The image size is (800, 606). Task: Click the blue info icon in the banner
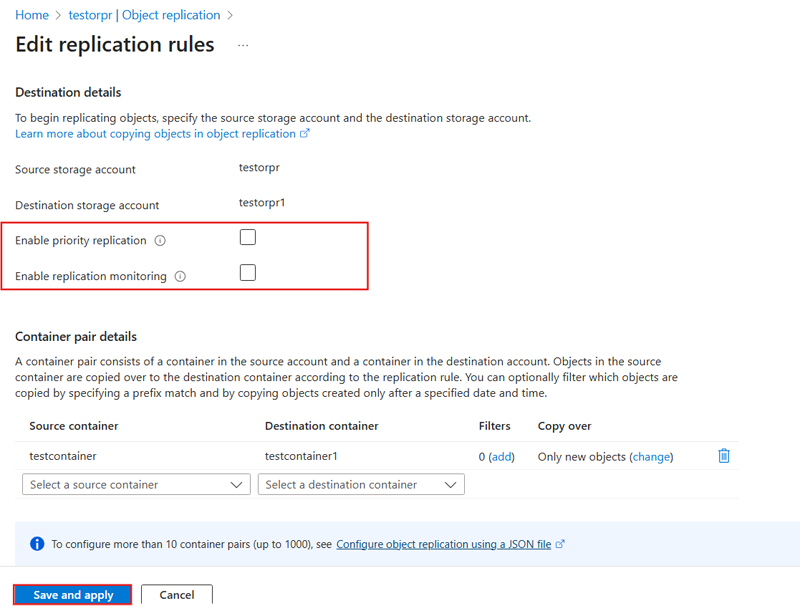(37, 544)
